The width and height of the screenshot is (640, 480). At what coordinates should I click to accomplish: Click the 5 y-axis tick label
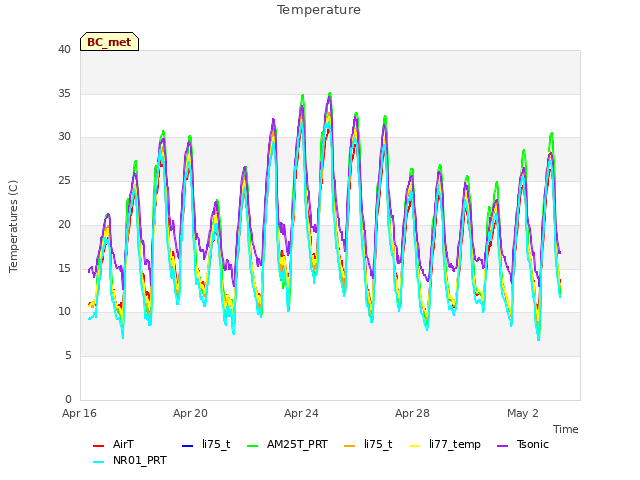[x=68, y=356]
